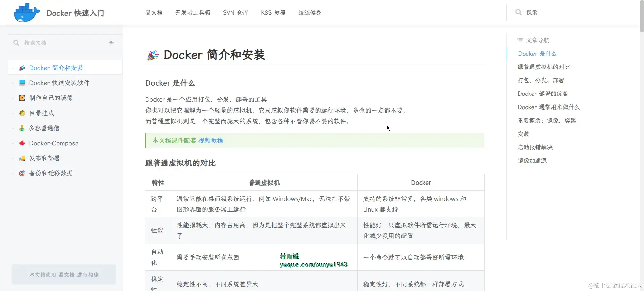The image size is (644, 291).
Task: Click the icon beside 制作自己的镜像
Action: (22, 98)
